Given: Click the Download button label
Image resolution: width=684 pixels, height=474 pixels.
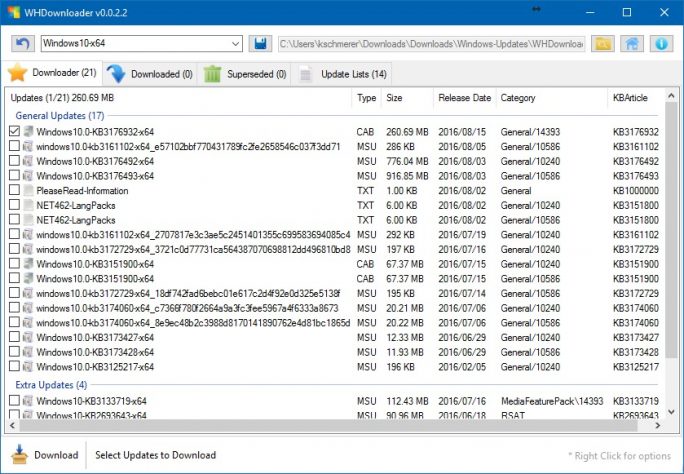Looking at the screenshot, I should click(x=56, y=455).
